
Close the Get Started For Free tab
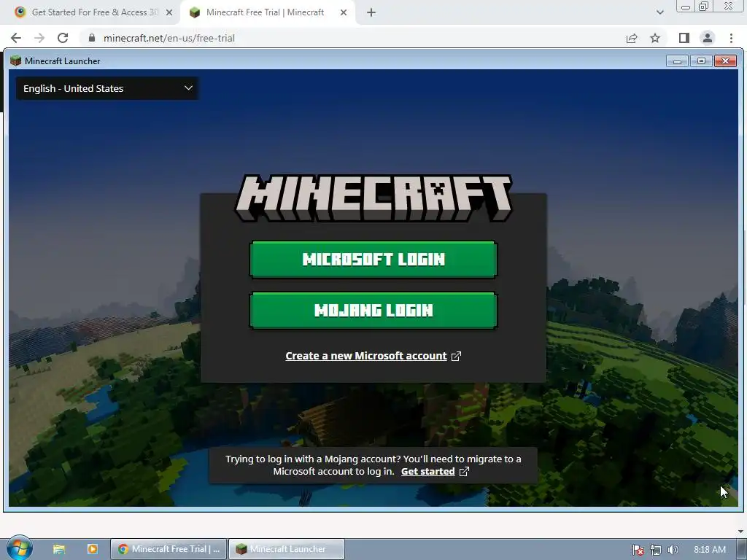169,13
